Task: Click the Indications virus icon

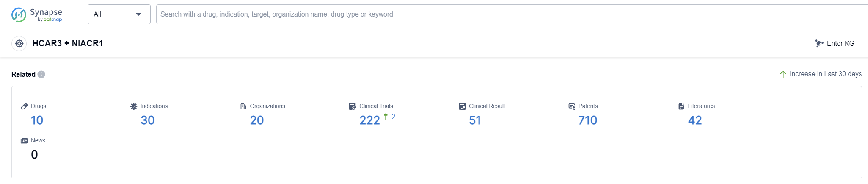Action: click(134, 106)
